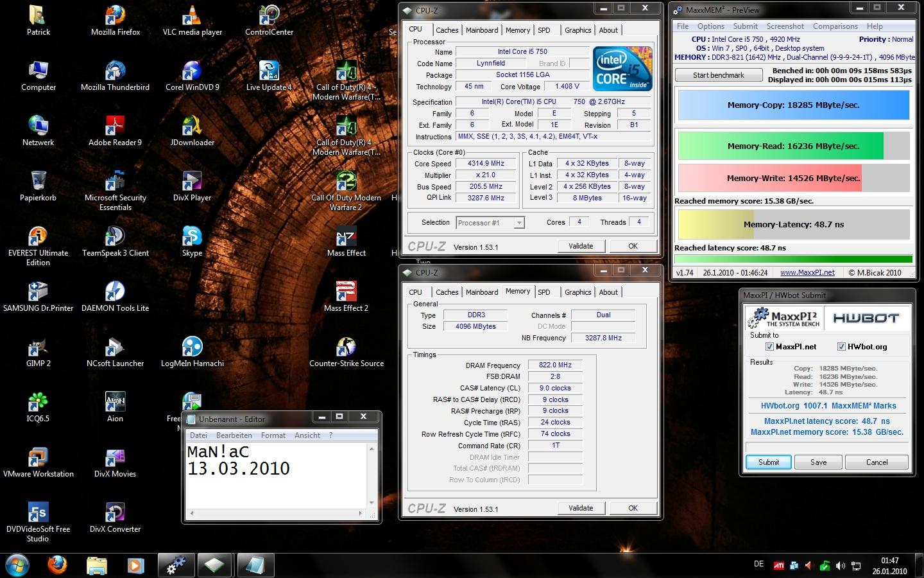The width and height of the screenshot is (924, 578).
Task: Click the Intel Core i5 logo
Action: click(x=622, y=67)
